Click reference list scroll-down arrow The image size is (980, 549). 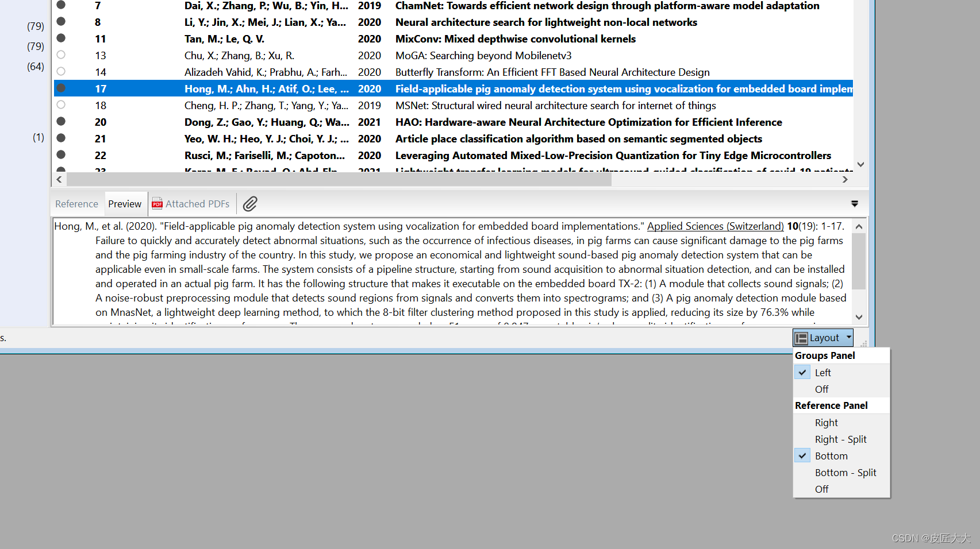pyautogui.click(x=860, y=164)
